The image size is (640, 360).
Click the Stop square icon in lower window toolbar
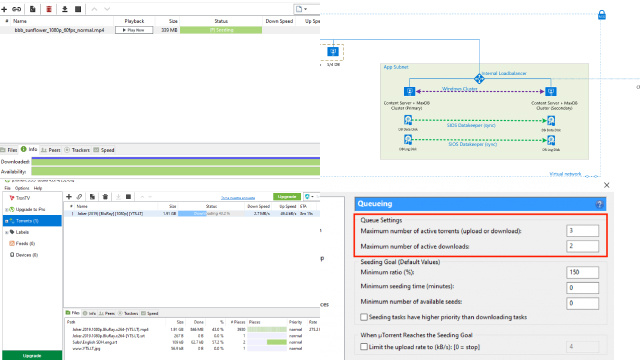(x=129, y=197)
